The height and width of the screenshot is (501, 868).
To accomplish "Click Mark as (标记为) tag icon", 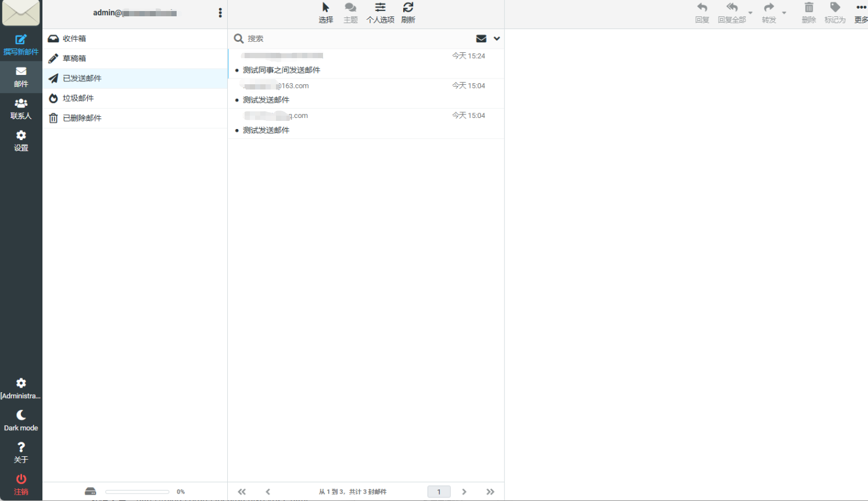I will click(835, 13).
